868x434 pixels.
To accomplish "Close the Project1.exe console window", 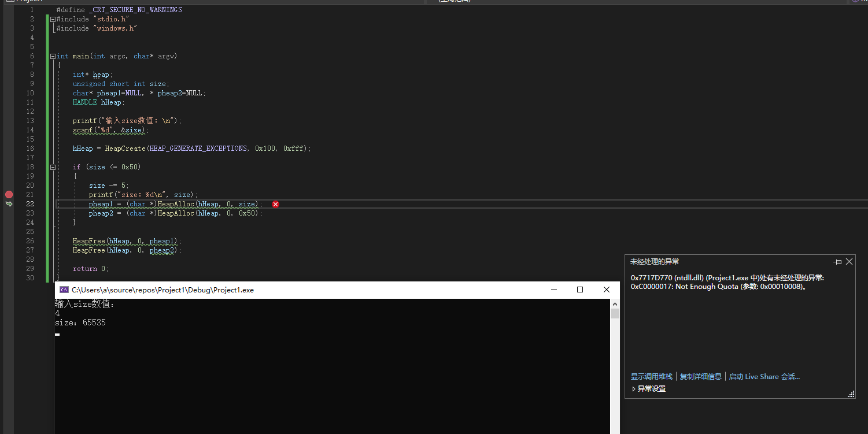I will pos(607,290).
